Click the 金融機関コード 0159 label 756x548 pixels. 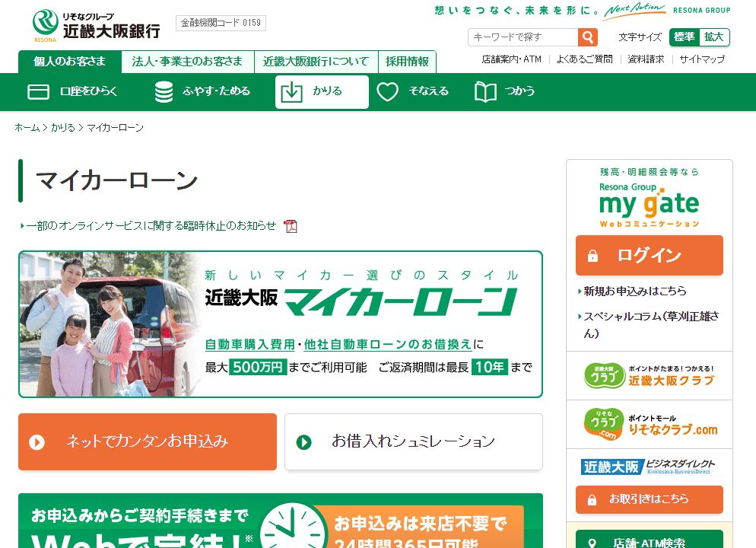[x=221, y=23]
